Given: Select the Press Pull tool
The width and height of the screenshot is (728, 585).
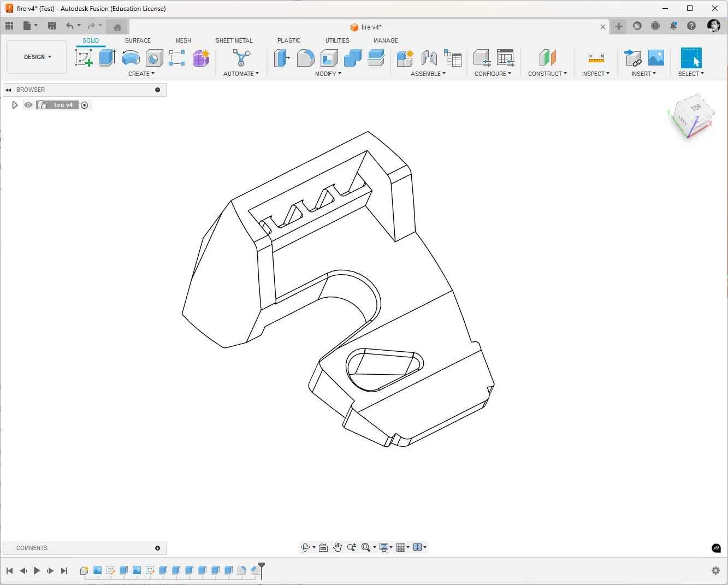Looking at the screenshot, I should click(281, 57).
